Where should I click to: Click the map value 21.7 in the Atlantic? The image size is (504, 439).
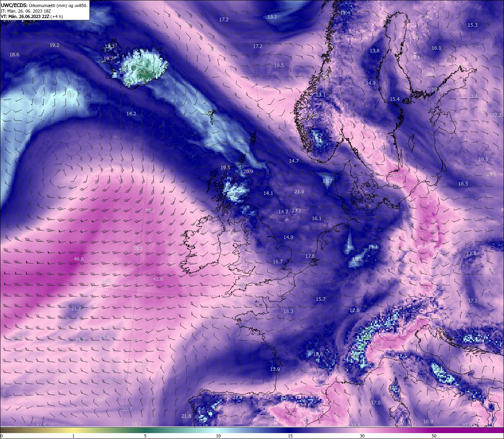tap(76, 309)
